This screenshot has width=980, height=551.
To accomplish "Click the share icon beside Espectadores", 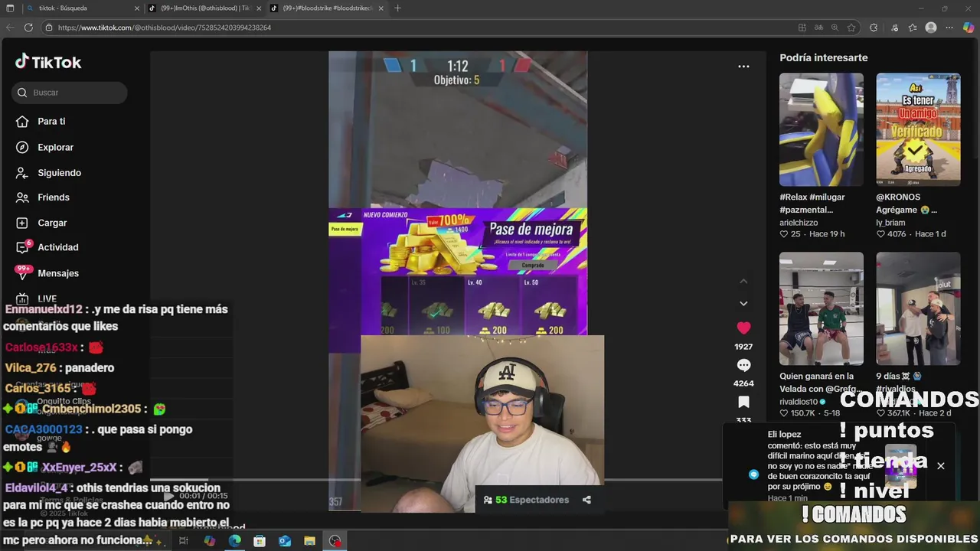I will click(x=586, y=500).
